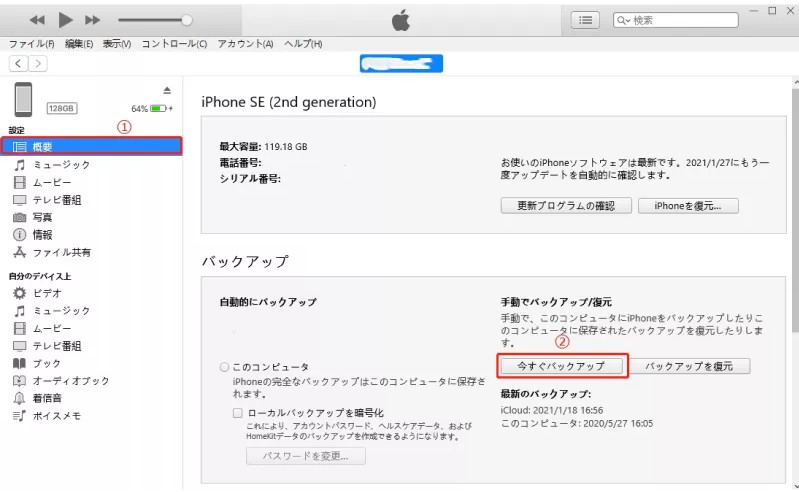This screenshot has width=799, height=492.
Task: Click the vertical scrollbar thumb
Action: click(795, 211)
